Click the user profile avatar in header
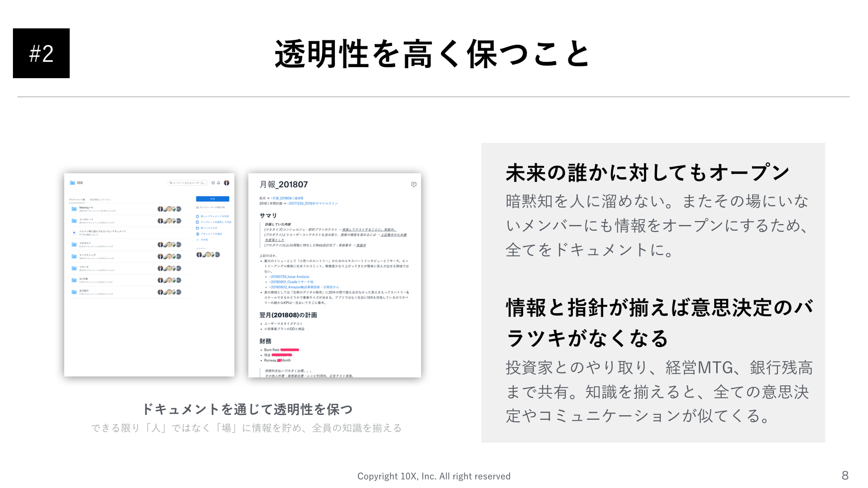 click(x=226, y=183)
